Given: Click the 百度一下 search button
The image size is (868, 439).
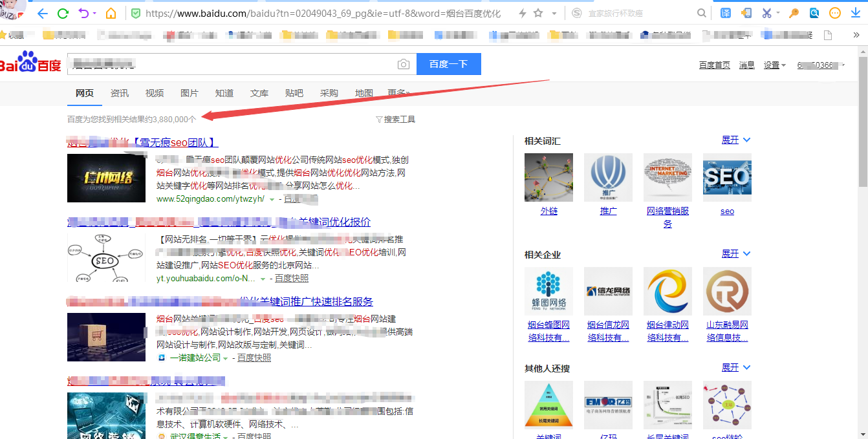Looking at the screenshot, I should click(x=448, y=64).
